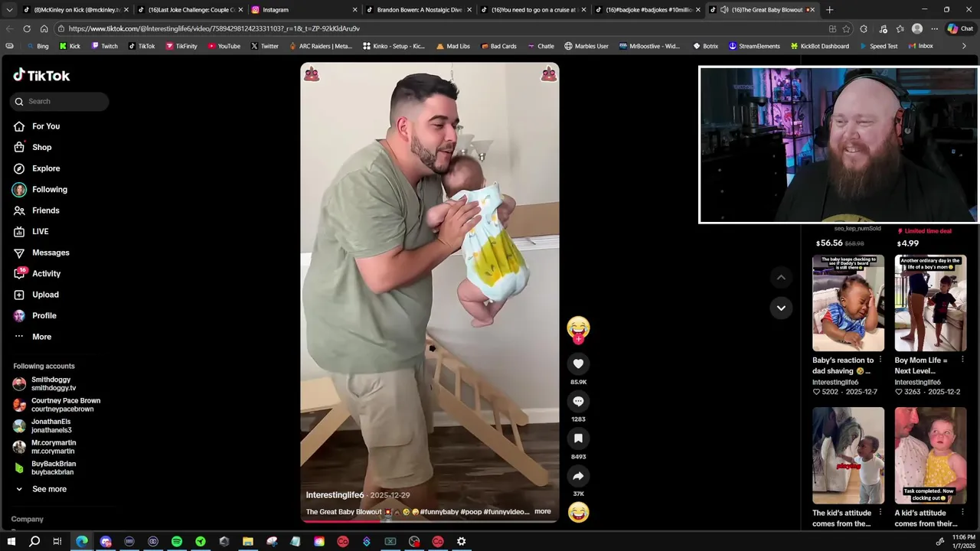Open Interestinglife6 creator name on video
The image size is (980, 551).
pos(335,495)
